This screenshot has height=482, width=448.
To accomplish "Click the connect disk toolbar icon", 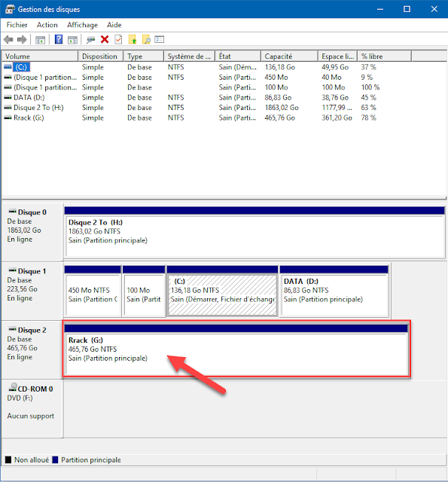I will pos(90,40).
